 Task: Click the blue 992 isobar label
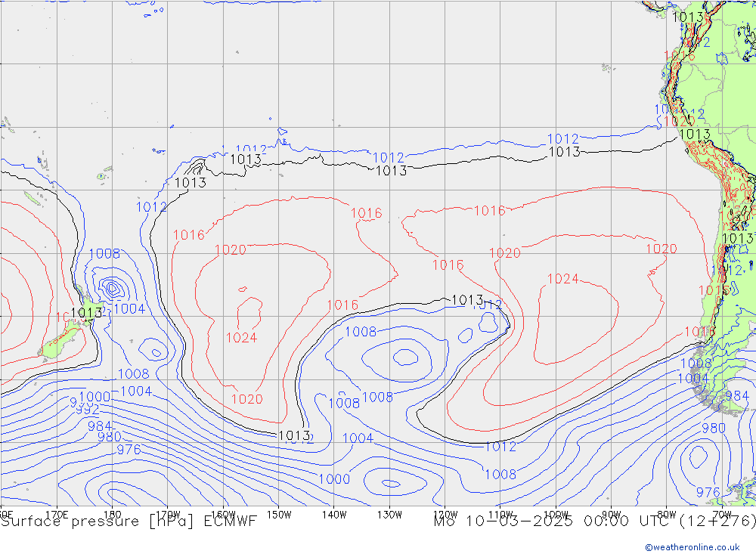click(88, 410)
